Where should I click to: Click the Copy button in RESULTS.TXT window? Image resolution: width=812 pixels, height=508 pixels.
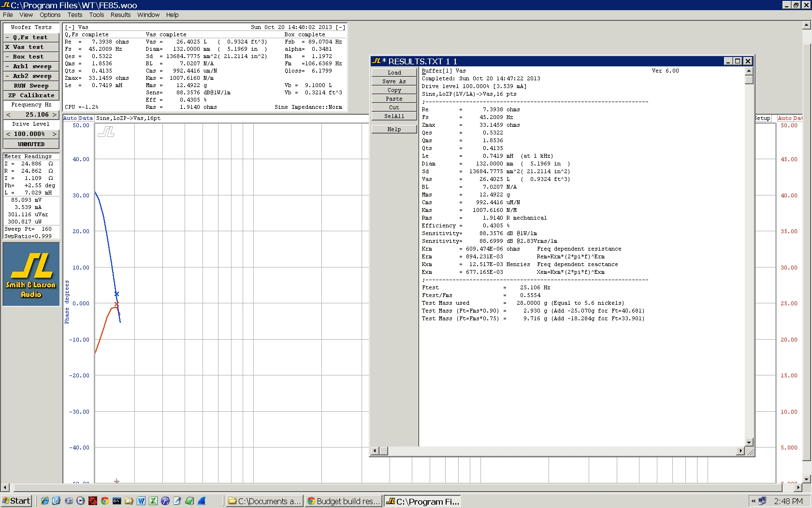click(394, 90)
